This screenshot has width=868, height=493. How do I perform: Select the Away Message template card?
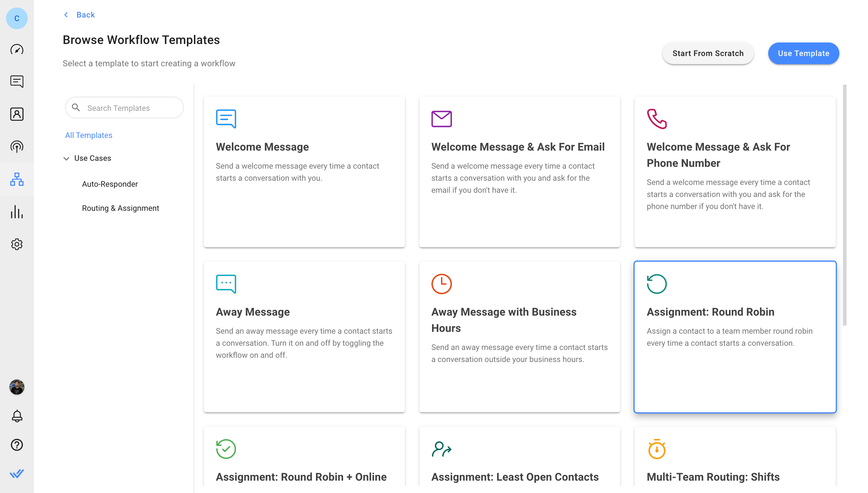304,337
